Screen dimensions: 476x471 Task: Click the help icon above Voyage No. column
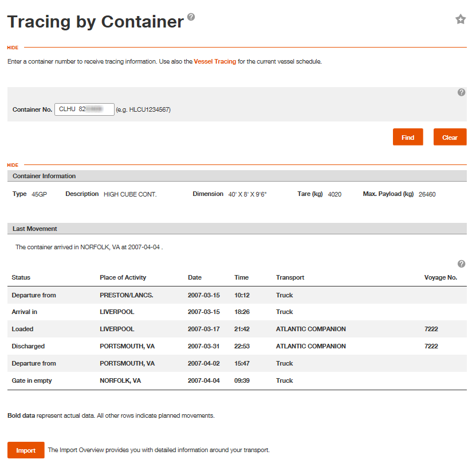(x=462, y=264)
